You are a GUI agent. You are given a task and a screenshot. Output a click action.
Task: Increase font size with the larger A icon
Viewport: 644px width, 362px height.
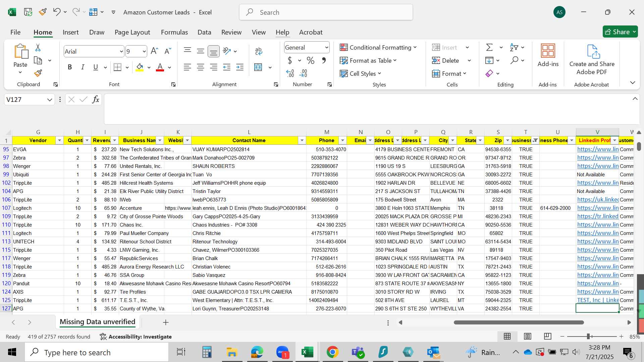[x=154, y=51]
